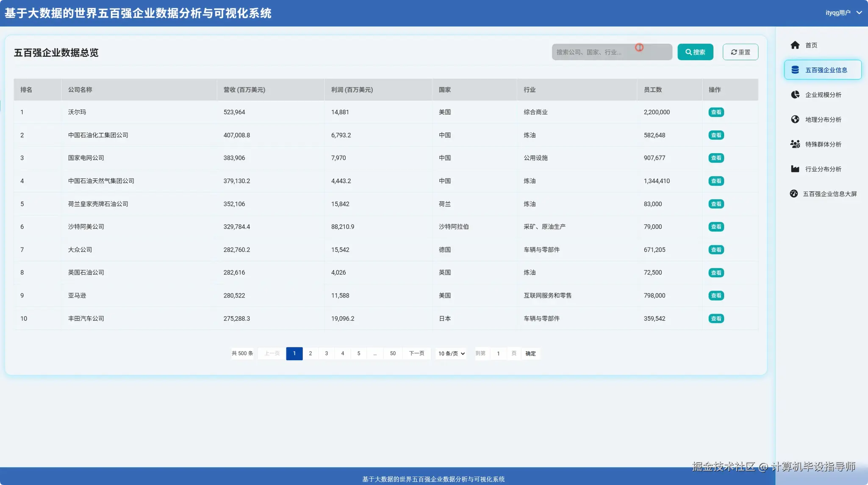Click the globe icon for 地理分布分析

(x=795, y=119)
